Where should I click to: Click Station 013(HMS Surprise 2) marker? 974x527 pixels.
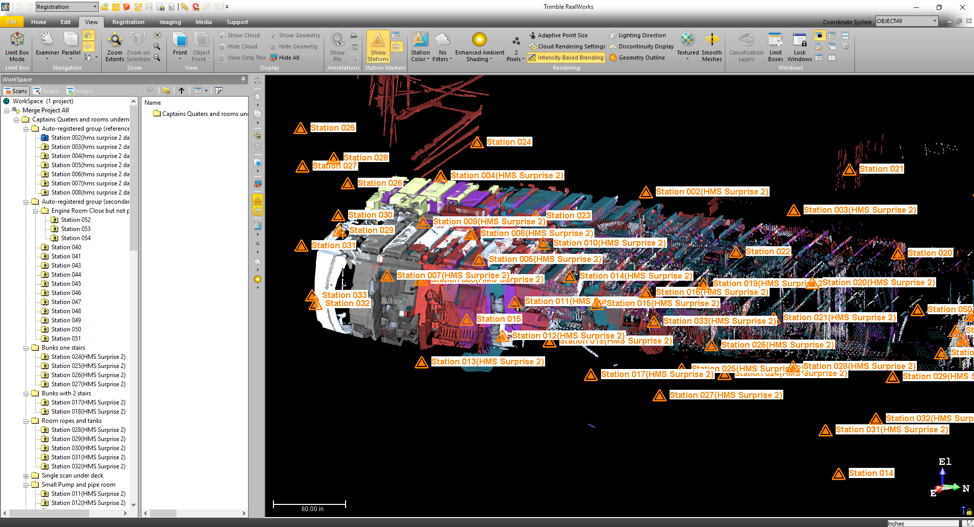pyautogui.click(x=421, y=362)
